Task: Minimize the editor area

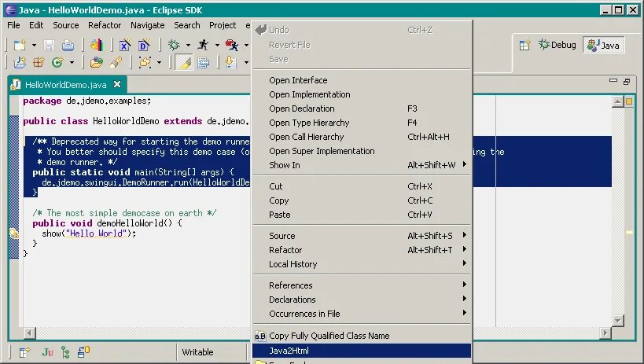Action: coord(613,81)
